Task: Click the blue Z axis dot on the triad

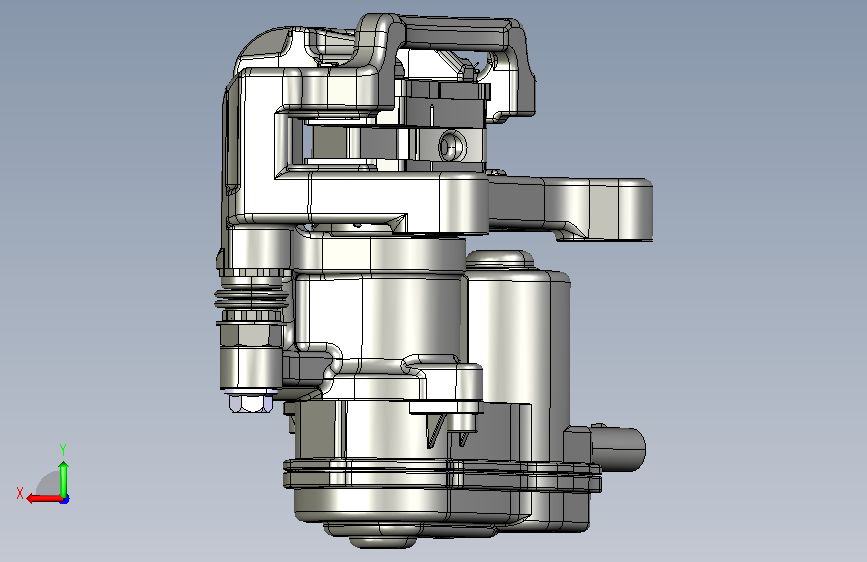Action: point(65,499)
